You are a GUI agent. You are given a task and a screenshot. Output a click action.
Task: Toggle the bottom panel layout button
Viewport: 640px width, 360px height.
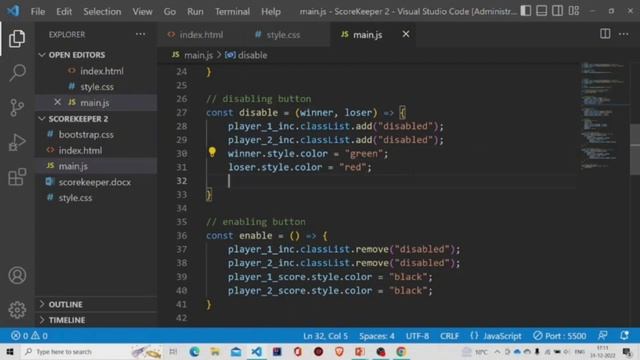(542, 11)
